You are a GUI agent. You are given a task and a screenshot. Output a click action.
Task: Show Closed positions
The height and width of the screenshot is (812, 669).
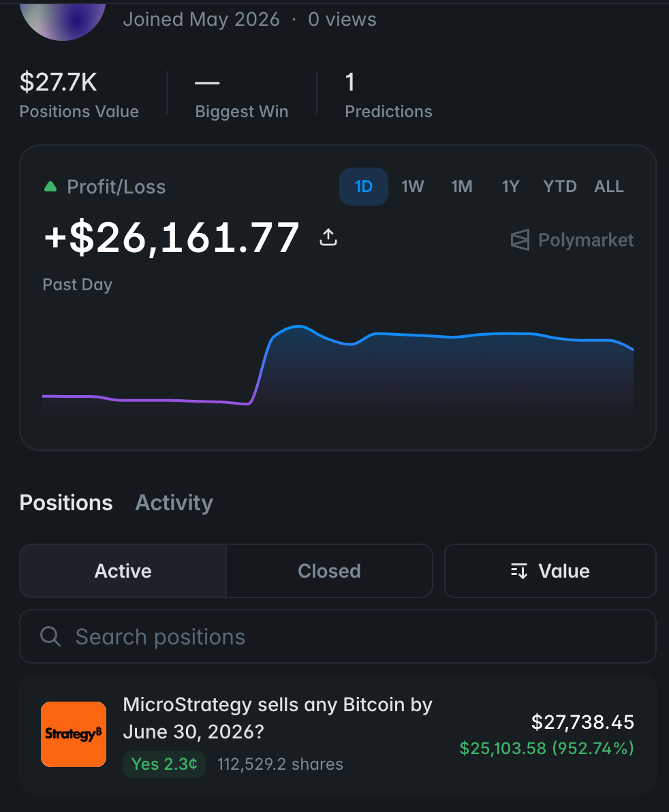point(329,571)
